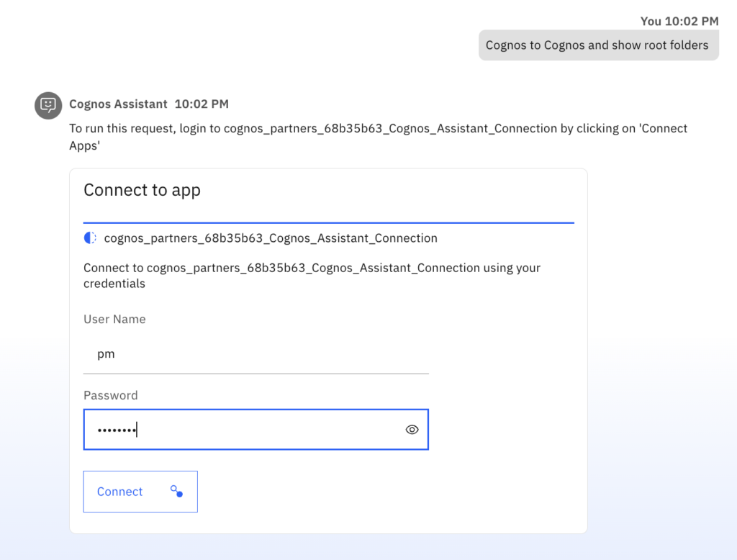This screenshot has width=737, height=560.
Task: Click the connection name beside the status icon
Action: click(x=271, y=238)
